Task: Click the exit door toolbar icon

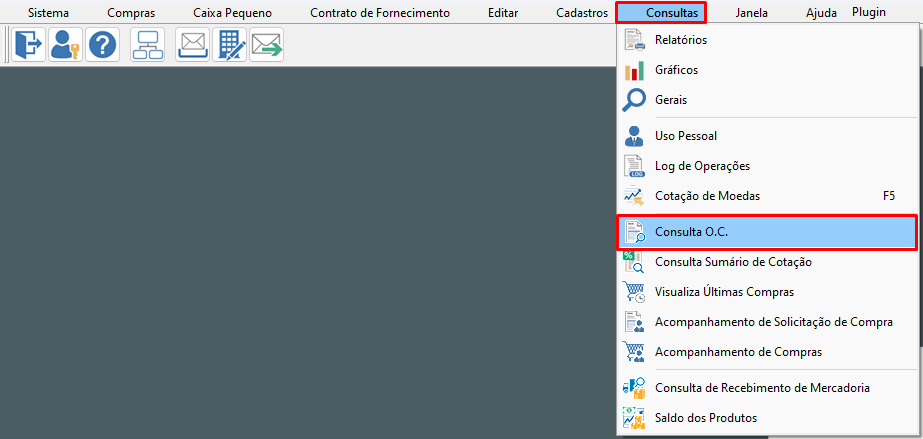Action: (28, 44)
